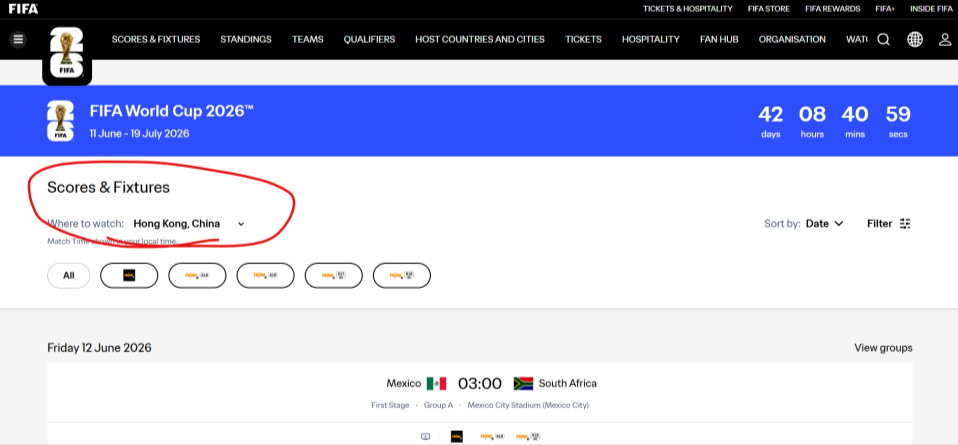Open Host Countries and Cities nav item
The height and width of the screenshot is (445, 958).
click(480, 39)
